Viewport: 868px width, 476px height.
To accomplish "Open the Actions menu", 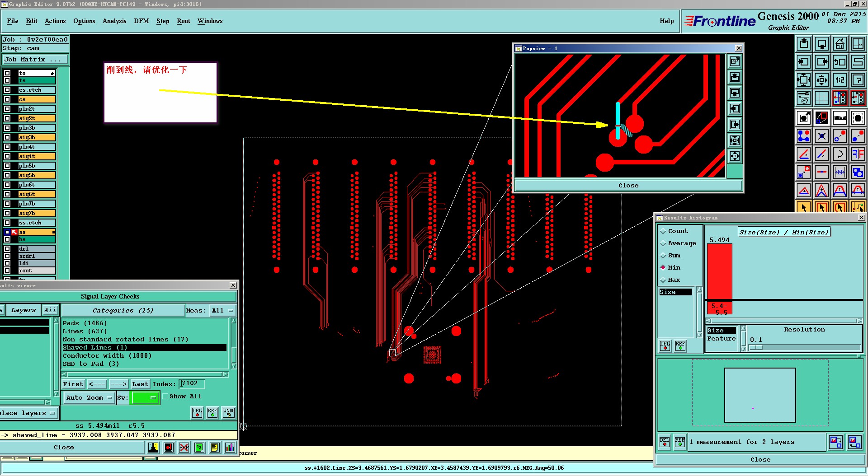I will click(x=55, y=21).
